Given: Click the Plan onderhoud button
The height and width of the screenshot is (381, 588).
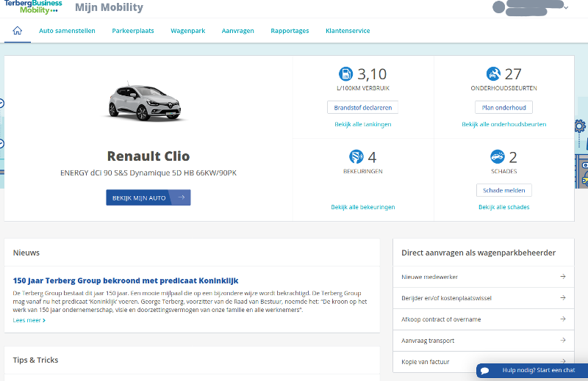Looking at the screenshot, I should [503, 107].
